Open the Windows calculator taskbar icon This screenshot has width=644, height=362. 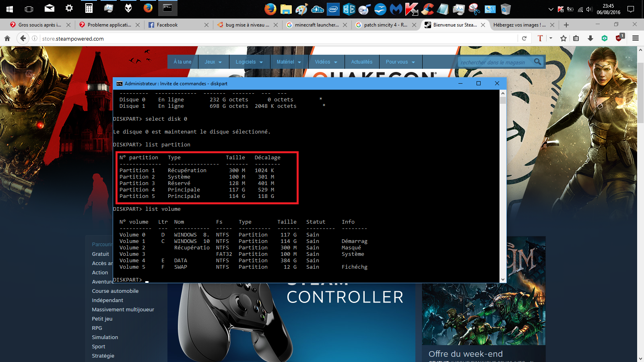point(89,8)
